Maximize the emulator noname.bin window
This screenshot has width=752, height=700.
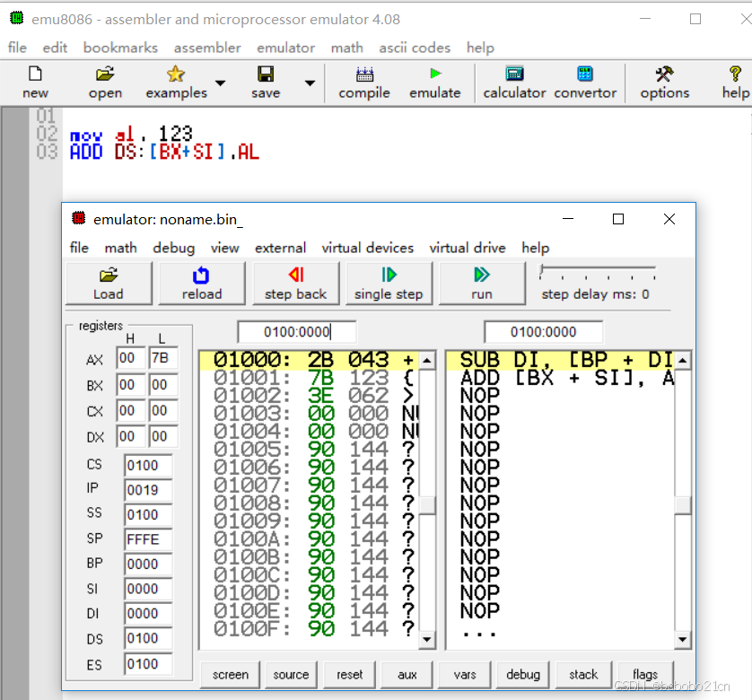(x=618, y=219)
